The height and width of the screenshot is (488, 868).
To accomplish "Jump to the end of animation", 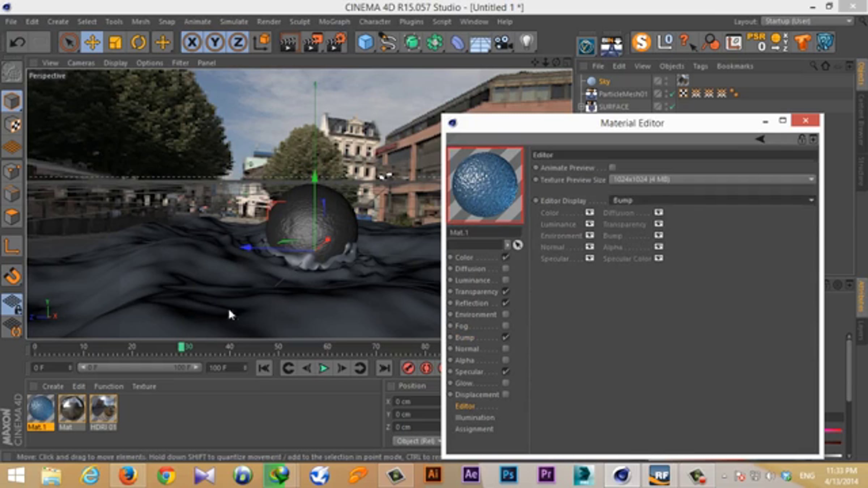I will 384,368.
